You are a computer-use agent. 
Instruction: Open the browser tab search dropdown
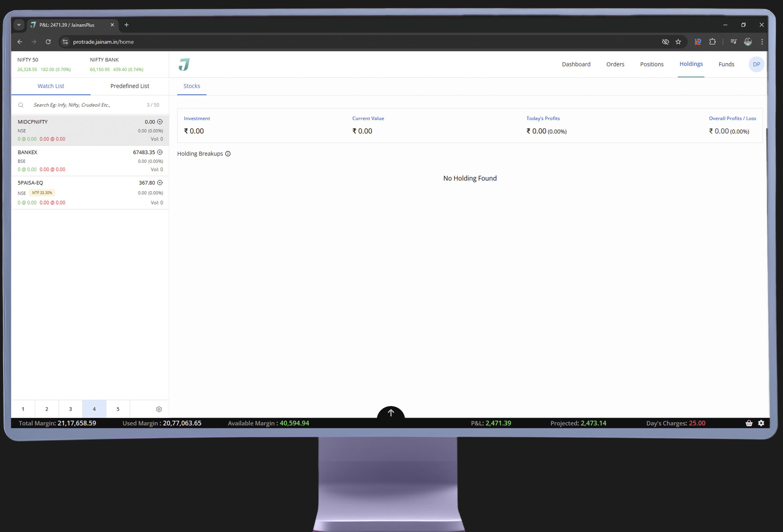click(x=19, y=25)
